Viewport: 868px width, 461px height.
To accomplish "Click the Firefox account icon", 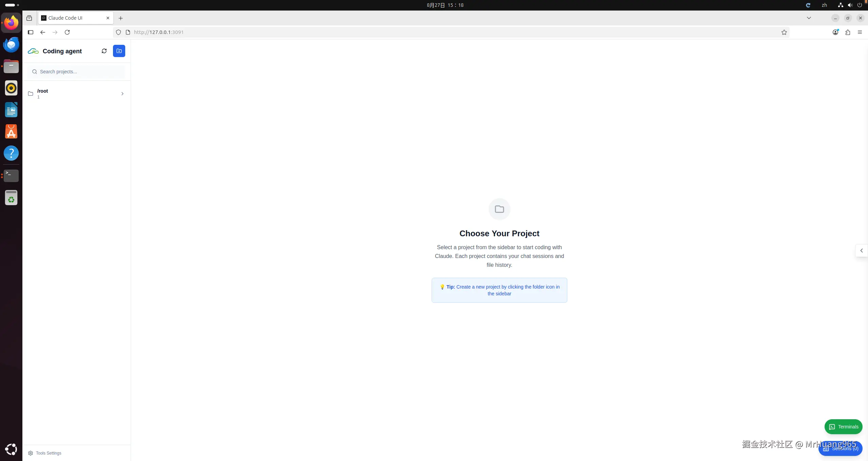I will pos(835,32).
